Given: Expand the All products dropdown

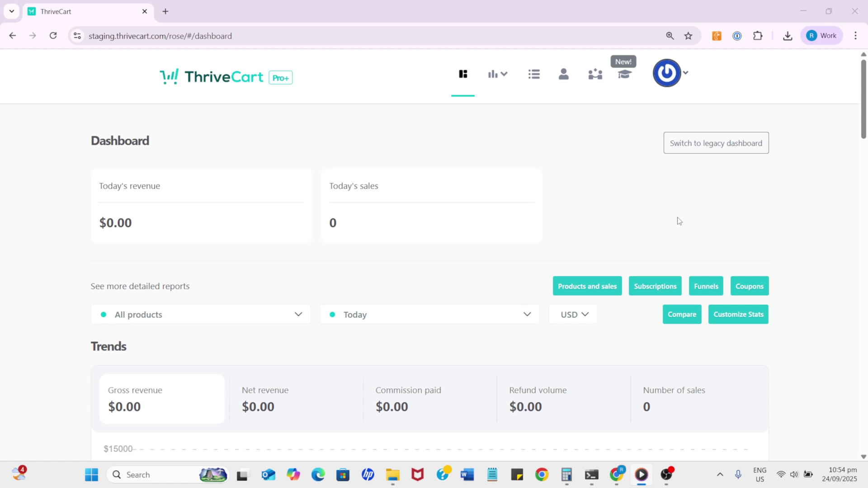Looking at the screenshot, I should [x=298, y=314].
